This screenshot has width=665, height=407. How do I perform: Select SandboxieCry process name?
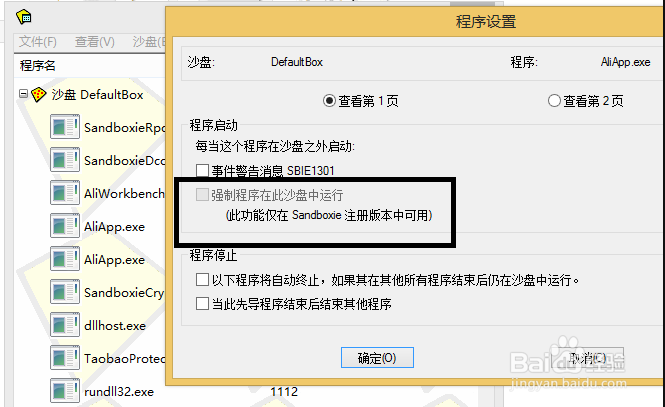[124, 293]
